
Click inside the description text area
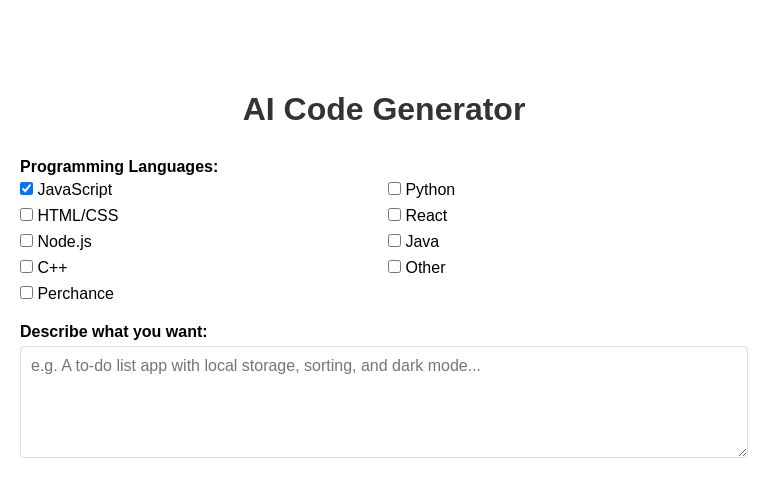[x=384, y=402]
